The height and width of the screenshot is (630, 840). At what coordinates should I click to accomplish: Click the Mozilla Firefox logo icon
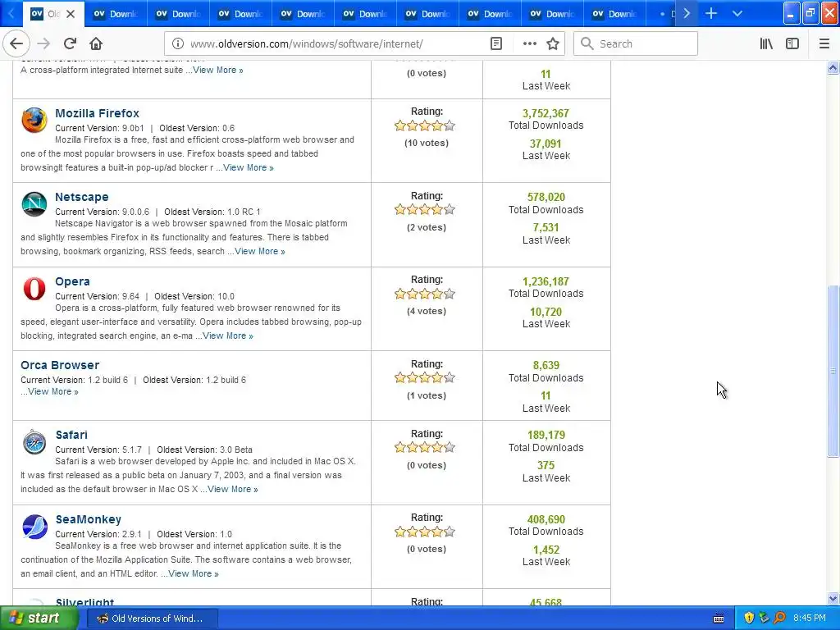pos(34,120)
